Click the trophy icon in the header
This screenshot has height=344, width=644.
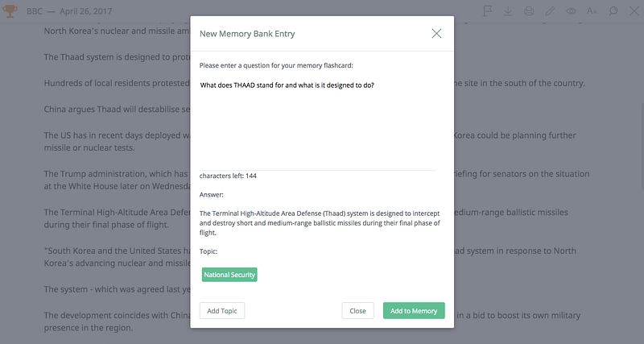tap(10, 11)
